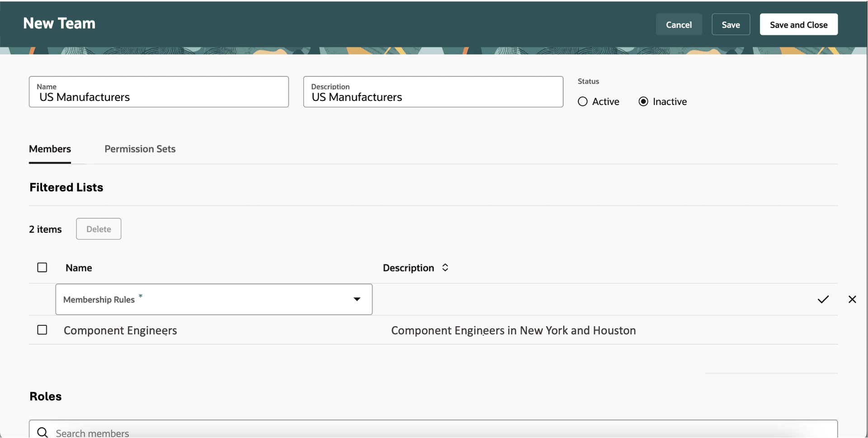The height and width of the screenshot is (438, 868).
Task: Open the Permission Sets tab
Action: click(x=140, y=149)
